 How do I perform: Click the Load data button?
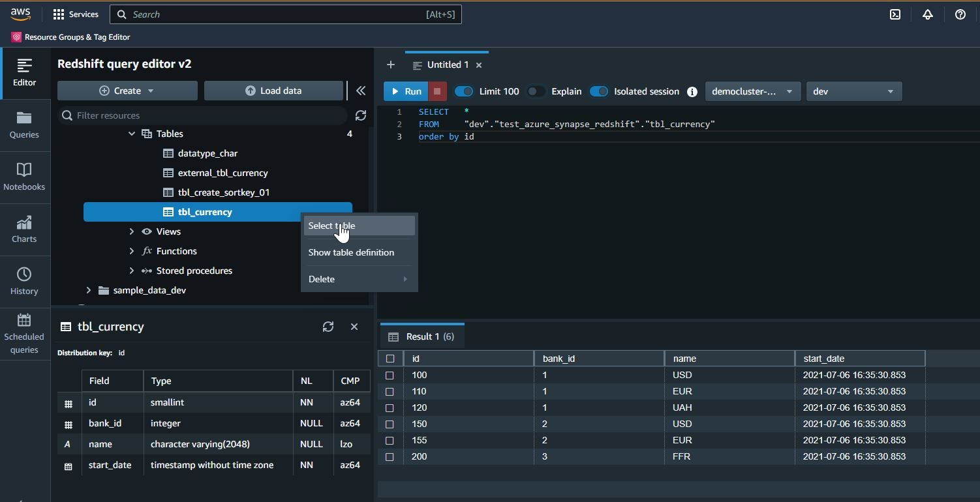[273, 91]
